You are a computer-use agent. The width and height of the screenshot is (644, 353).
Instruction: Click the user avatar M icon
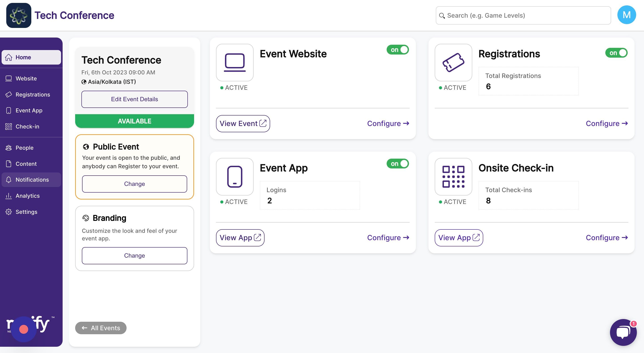click(626, 15)
